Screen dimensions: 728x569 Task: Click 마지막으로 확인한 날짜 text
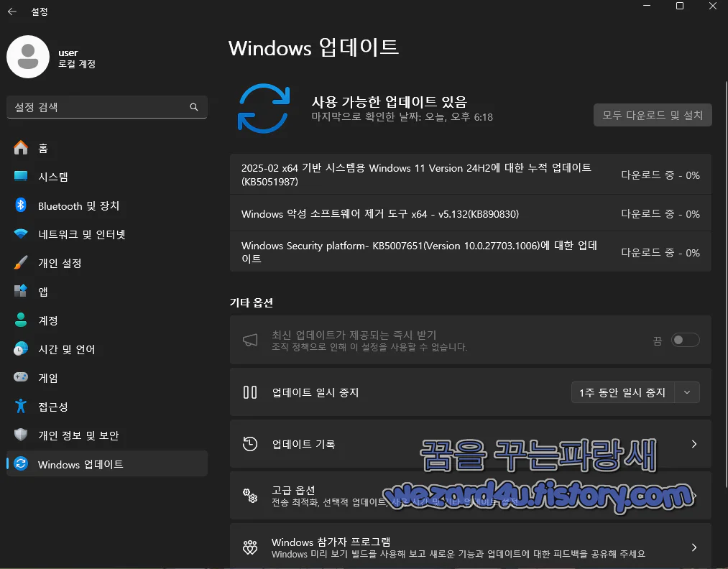pyautogui.click(x=402, y=117)
